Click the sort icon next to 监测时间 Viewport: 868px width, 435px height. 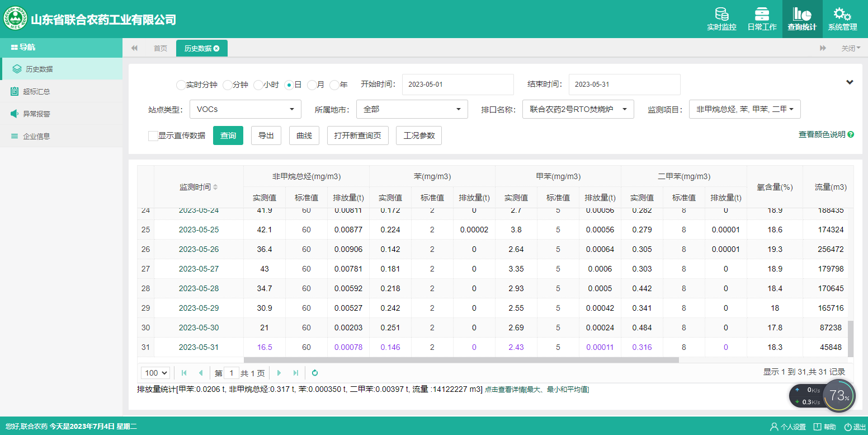(215, 187)
